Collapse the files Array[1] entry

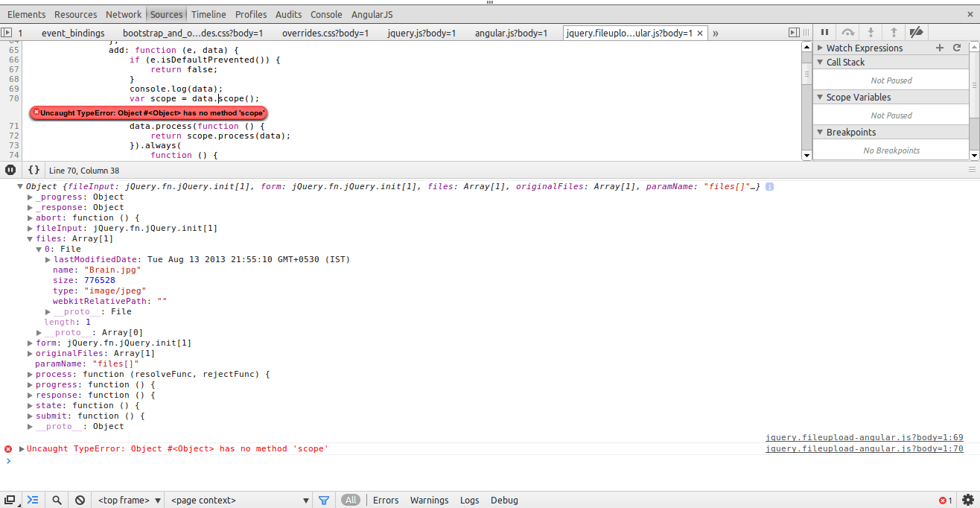pos(30,238)
